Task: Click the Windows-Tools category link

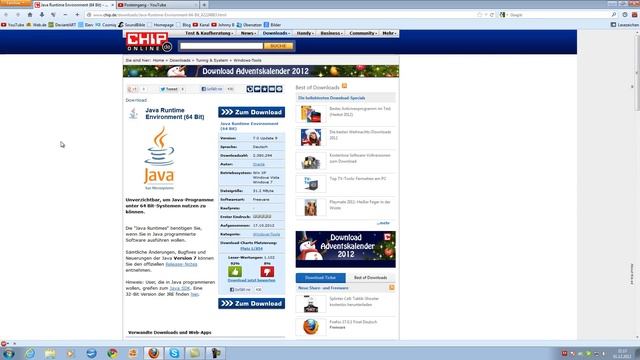Action: pyautogui.click(x=266, y=235)
